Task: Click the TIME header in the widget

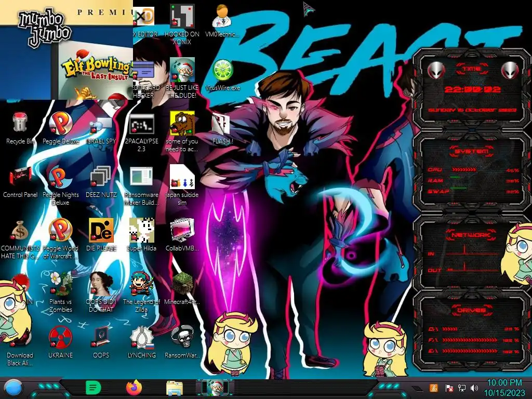Action: 472,69
